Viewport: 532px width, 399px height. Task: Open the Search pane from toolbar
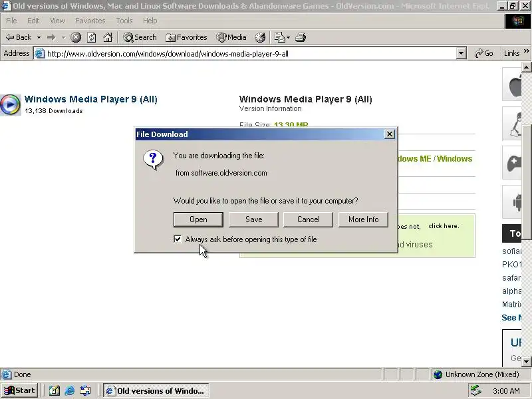click(140, 37)
